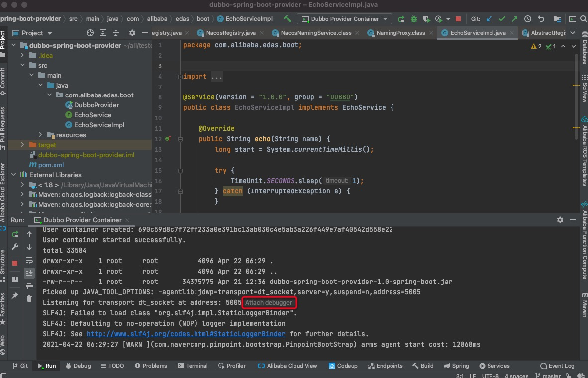The image size is (588, 378).
Task: Click the Debug bug icon in toolbar
Action: 414,19
